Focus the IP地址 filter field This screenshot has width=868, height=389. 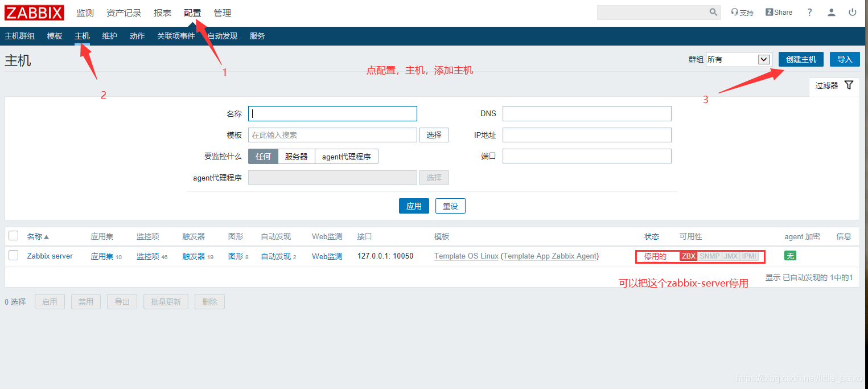tap(587, 135)
